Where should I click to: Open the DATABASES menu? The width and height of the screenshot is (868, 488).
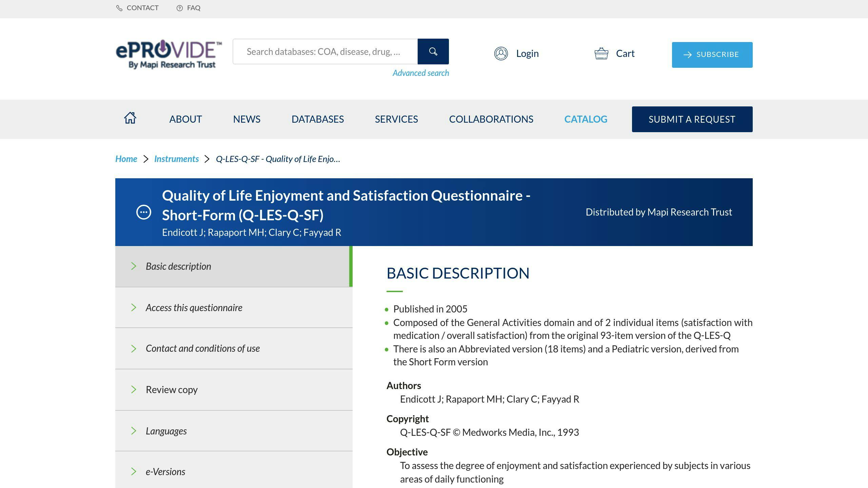click(x=318, y=119)
